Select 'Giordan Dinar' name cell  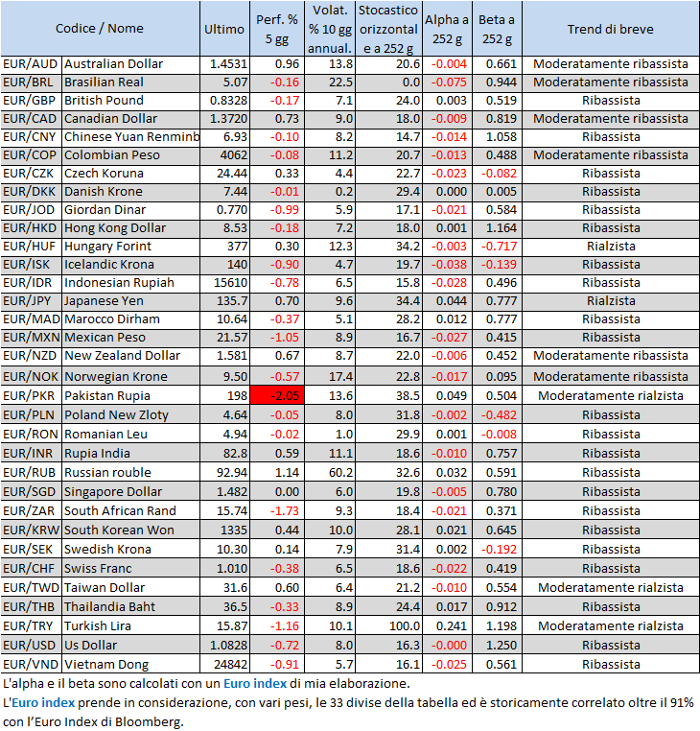click(x=131, y=209)
